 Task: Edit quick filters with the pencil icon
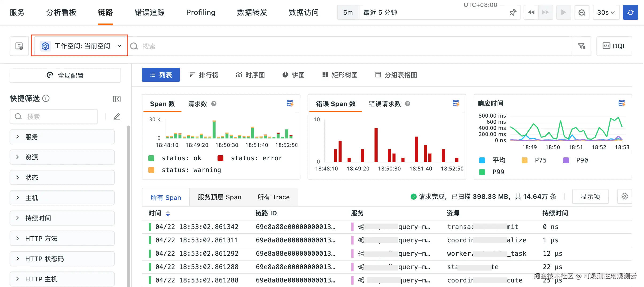click(x=117, y=117)
